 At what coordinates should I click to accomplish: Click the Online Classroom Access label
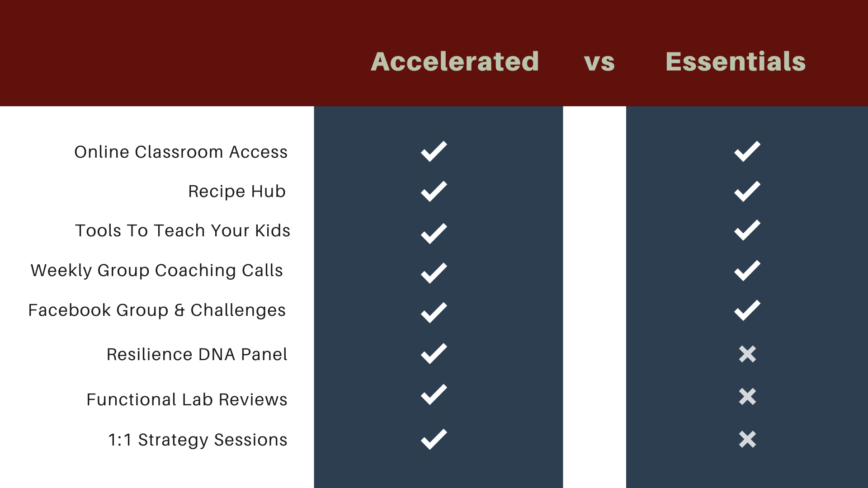[181, 152]
